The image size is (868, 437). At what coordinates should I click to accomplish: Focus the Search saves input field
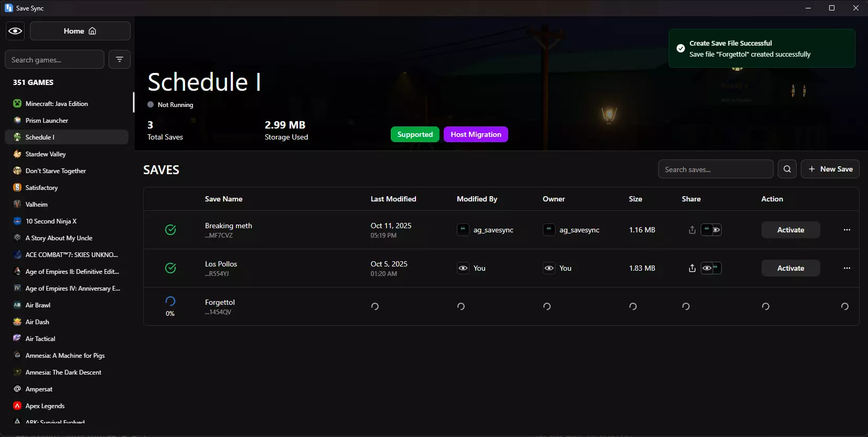click(715, 169)
